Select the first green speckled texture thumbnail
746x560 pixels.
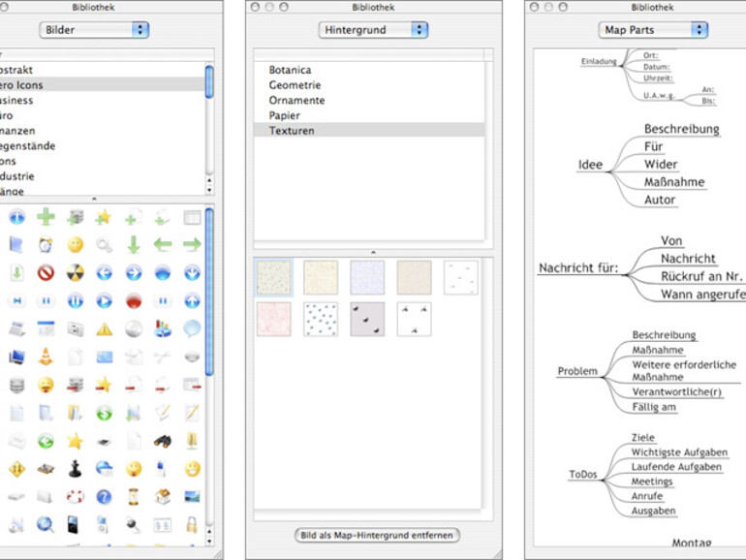(273, 277)
